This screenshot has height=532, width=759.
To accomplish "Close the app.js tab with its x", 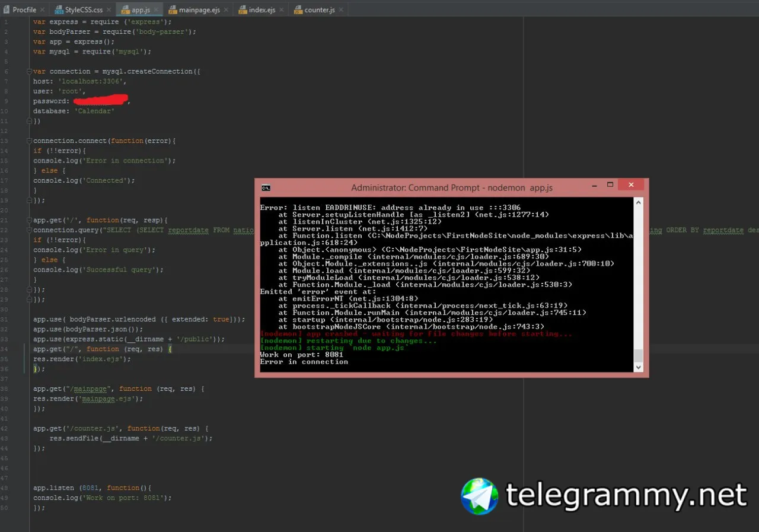I will 157,10.
